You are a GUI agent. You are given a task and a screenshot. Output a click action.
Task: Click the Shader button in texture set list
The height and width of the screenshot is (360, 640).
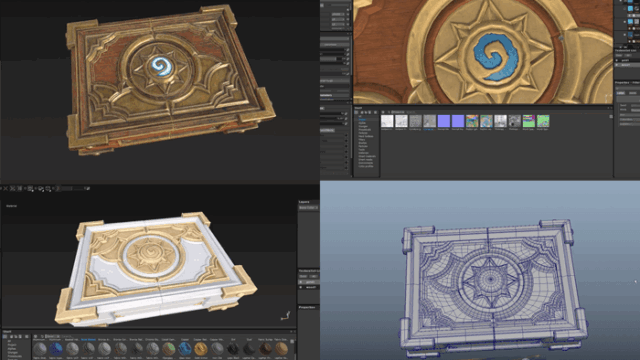(x=303, y=276)
